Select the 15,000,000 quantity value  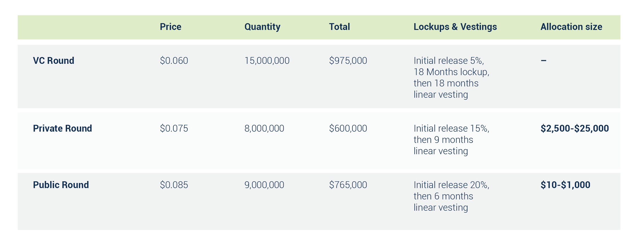(x=267, y=61)
